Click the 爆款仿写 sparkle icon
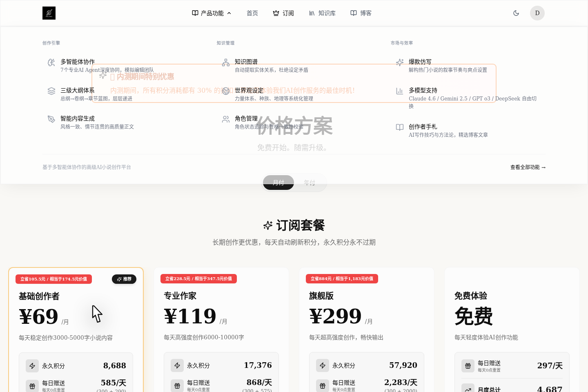Screen dimensions: 588x392 click(400, 62)
